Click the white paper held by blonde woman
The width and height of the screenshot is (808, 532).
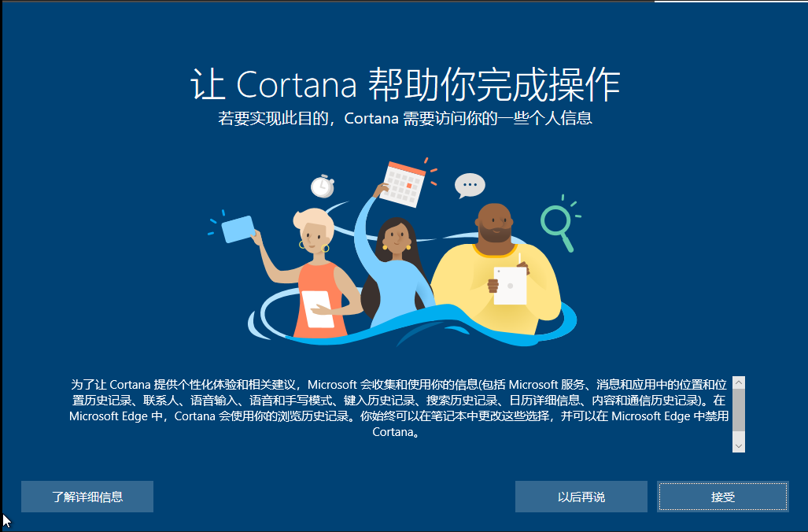[317, 308]
